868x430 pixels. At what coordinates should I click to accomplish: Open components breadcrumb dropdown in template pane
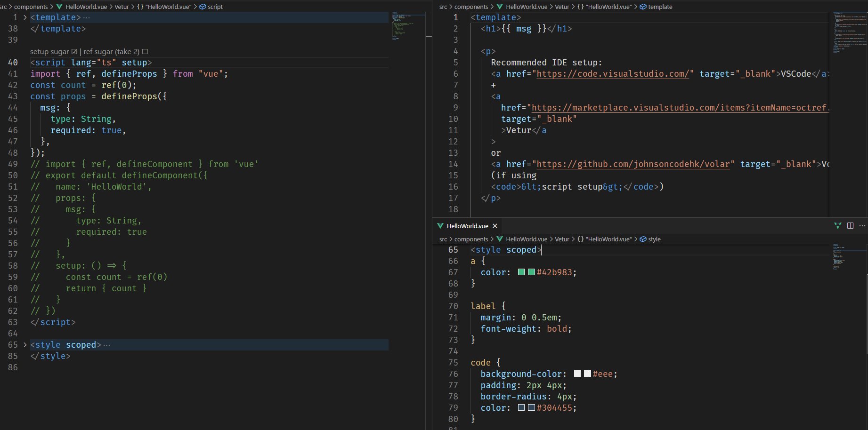tap(471, 7)
